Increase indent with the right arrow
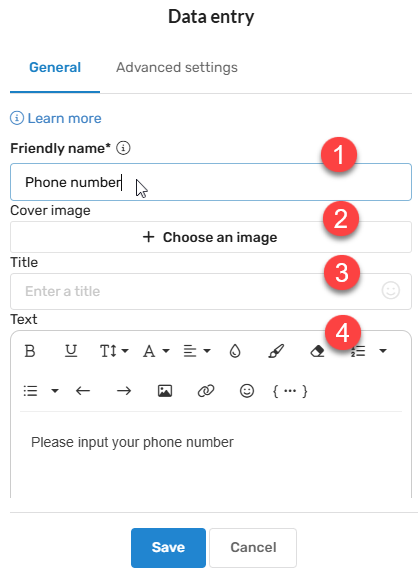Viewport: 418px width, 574px height. [x=124, y=391]
